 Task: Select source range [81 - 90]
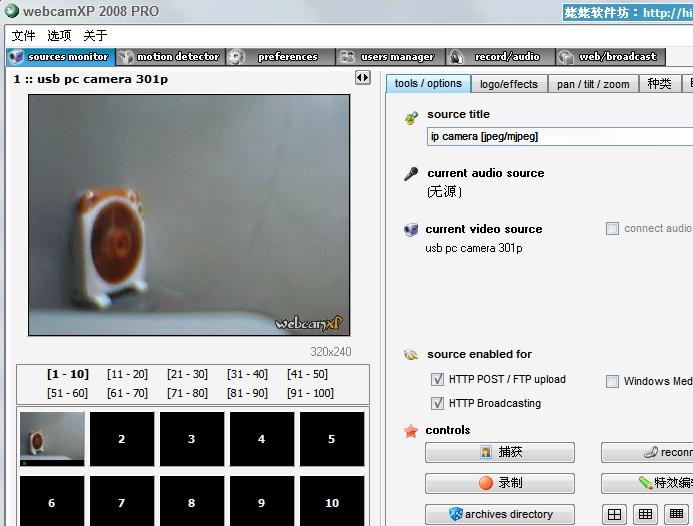tap(248, 393)
